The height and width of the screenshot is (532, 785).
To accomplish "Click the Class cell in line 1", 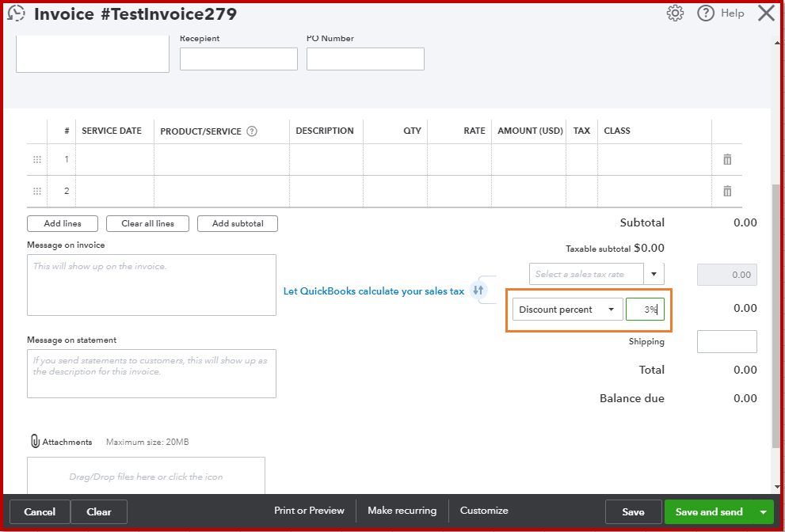I will click(654, 159).
